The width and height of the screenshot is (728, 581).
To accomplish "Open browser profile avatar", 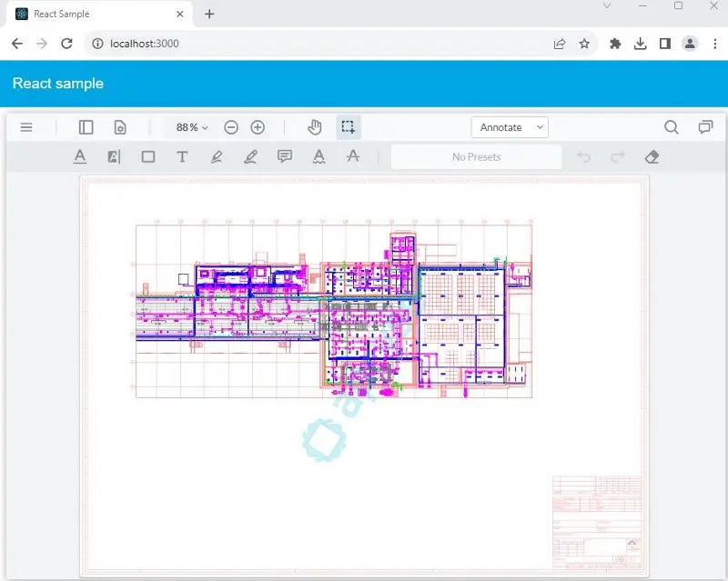I will (x=690, y=44).
